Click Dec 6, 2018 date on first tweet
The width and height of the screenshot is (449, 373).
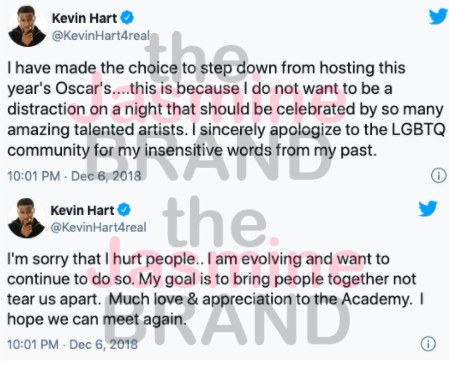pyautogui.click(x=106, y=176)
